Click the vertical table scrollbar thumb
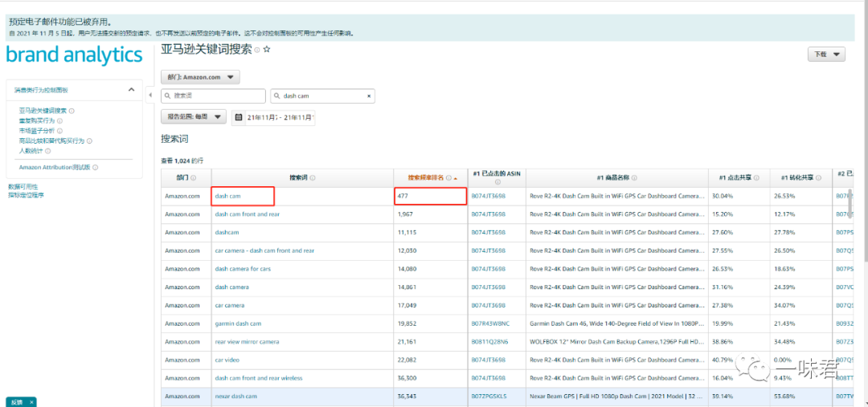The height and width of the screenshot is (407, 868). pyautogui.click(x=851, y=202)
